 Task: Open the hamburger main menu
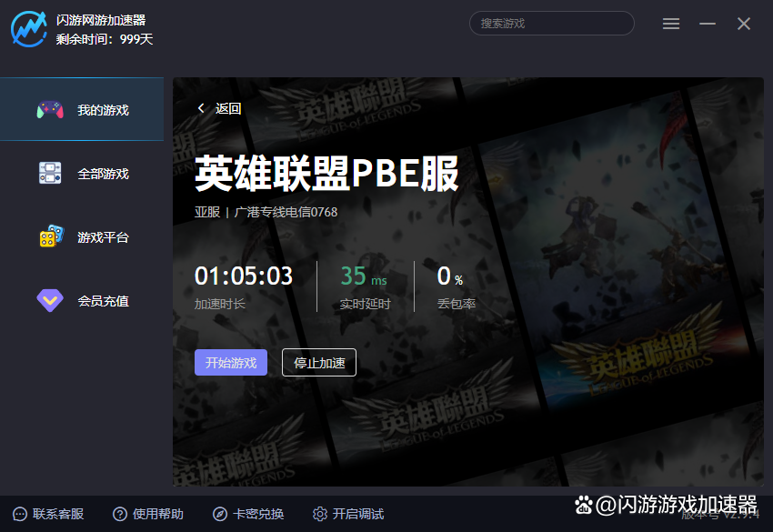coord(671,24)
